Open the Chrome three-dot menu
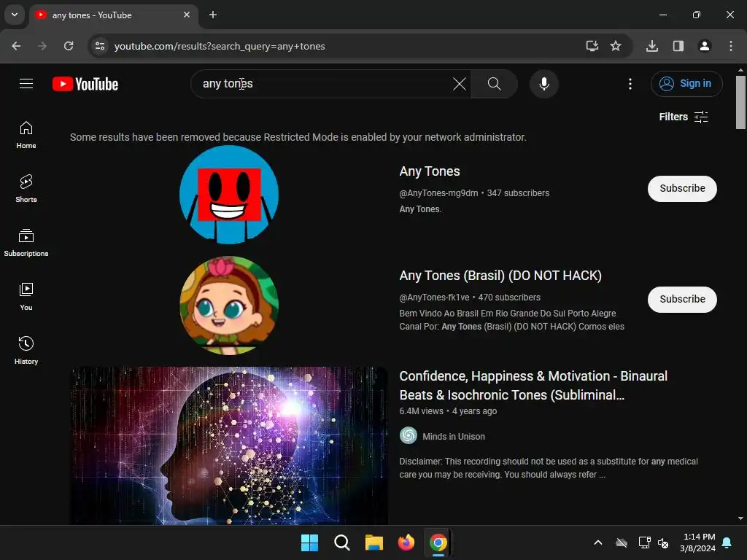This screenshot has width=747, height=560. coord(730,46)
